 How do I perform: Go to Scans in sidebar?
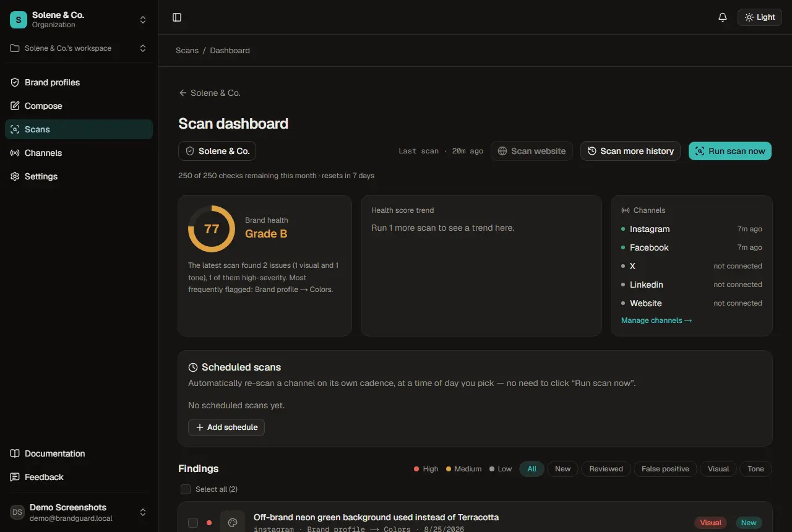tap(79, 129)
